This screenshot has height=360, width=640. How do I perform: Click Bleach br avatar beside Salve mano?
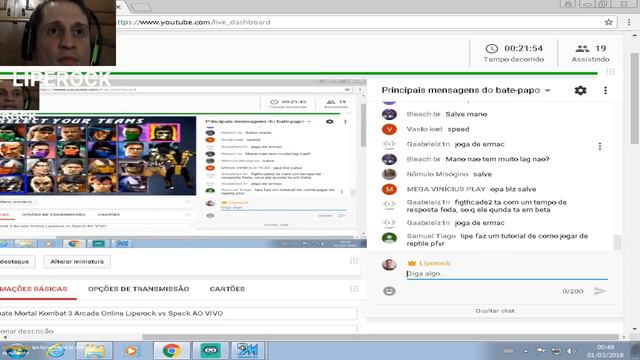389,114
